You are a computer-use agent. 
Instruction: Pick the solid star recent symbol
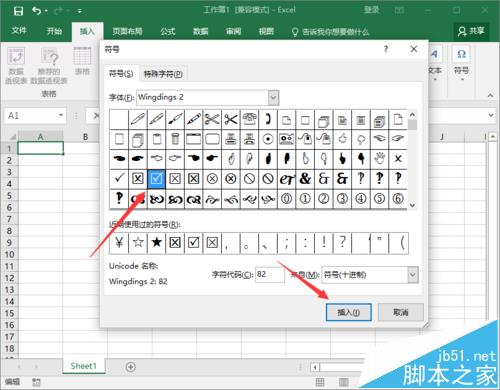click(x=156, y=243)
